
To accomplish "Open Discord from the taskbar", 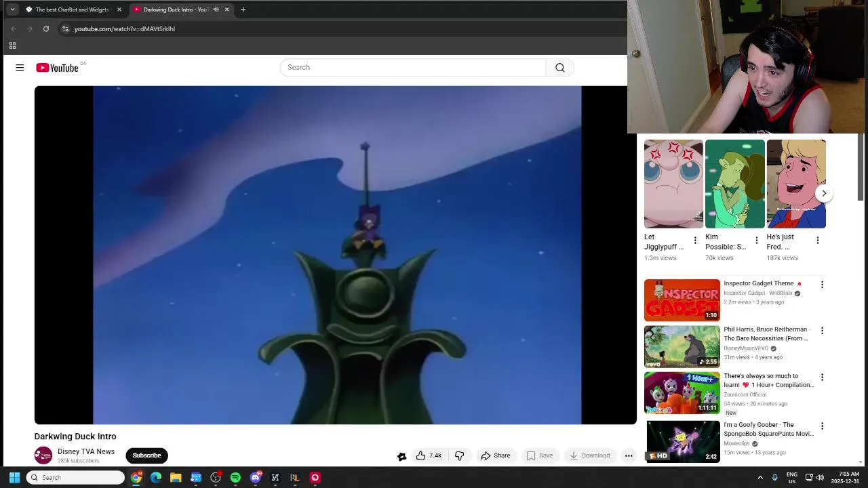I will [x=256, y=478].
